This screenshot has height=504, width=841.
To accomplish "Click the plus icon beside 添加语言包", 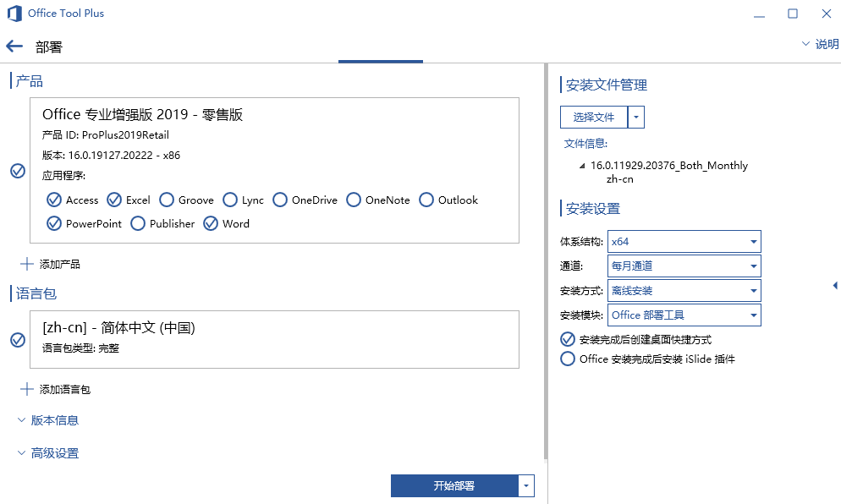I will pyautogui.click(x=27, y=389).
